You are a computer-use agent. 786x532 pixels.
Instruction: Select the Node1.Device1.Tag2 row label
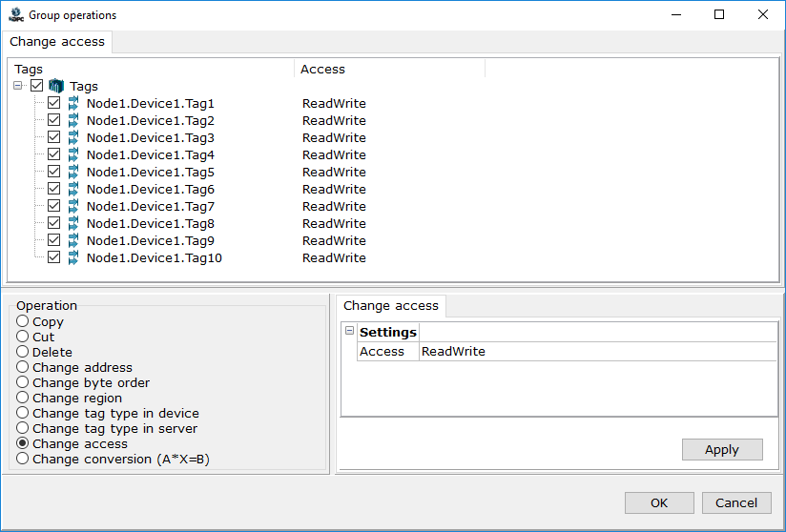coord(151,121)
